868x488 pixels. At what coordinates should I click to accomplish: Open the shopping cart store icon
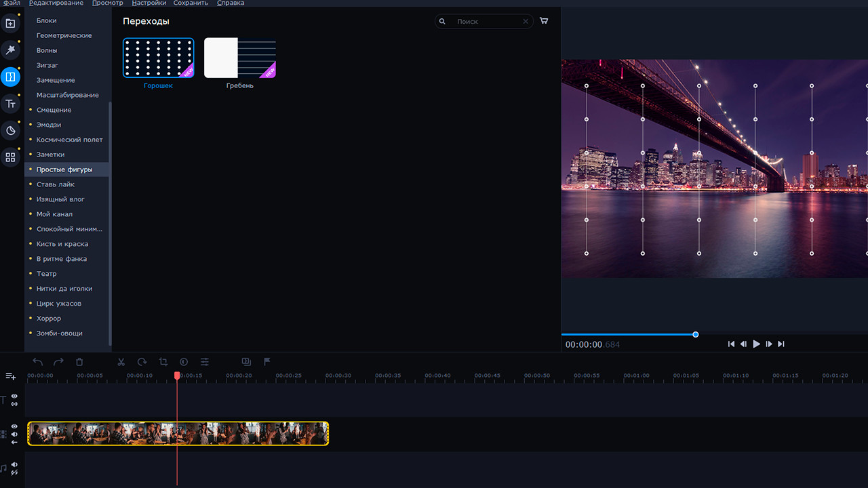pos(544,21)
